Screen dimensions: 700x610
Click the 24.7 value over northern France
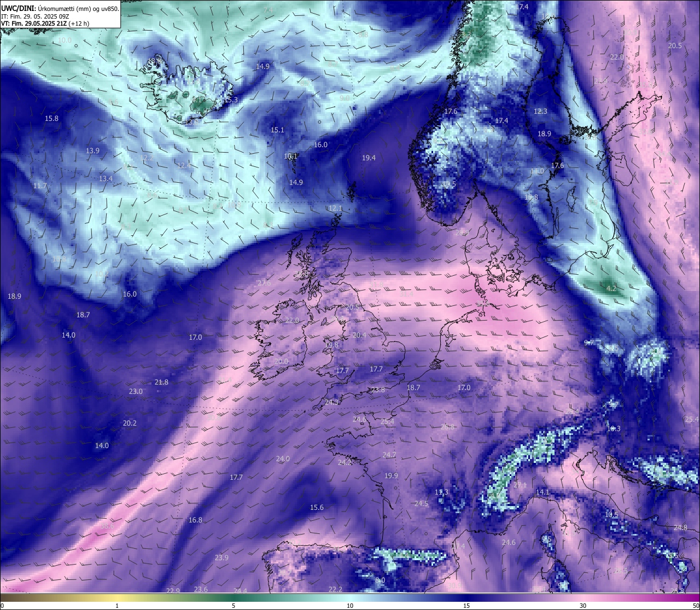[x=389, y=455]
